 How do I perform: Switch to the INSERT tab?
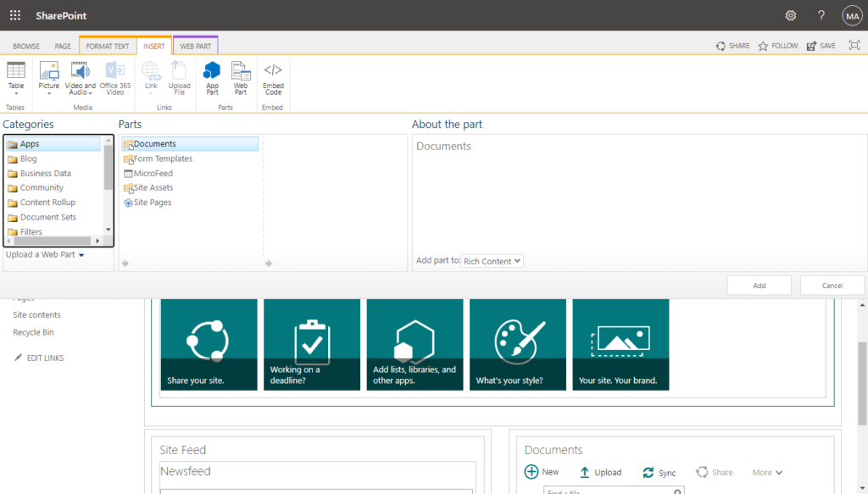coord(154,47)
